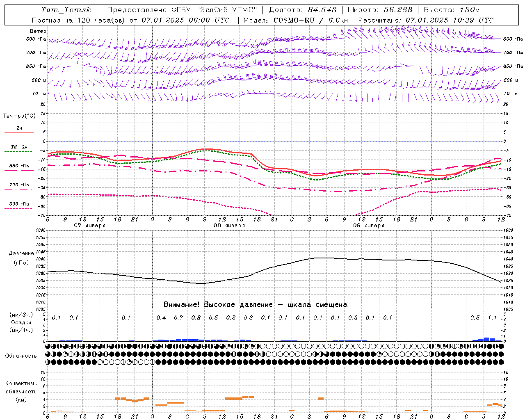Click the Tom_Tomsk station title
The height and width of the screenshot is (420, 525).
point(66,10)
